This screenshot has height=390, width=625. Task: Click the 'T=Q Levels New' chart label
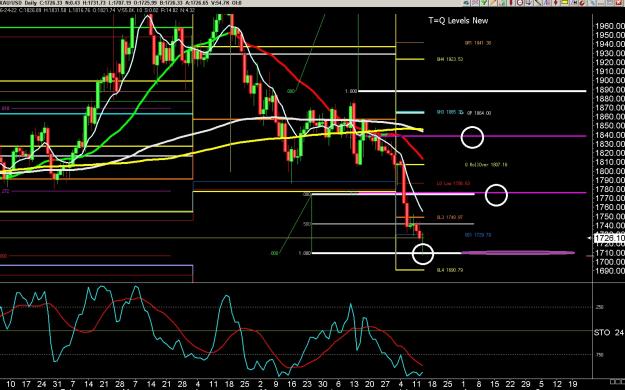point(458,21)
